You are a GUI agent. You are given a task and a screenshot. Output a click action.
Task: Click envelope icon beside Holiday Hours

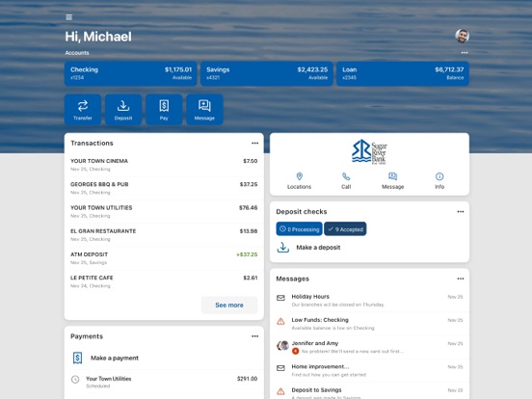280,298
